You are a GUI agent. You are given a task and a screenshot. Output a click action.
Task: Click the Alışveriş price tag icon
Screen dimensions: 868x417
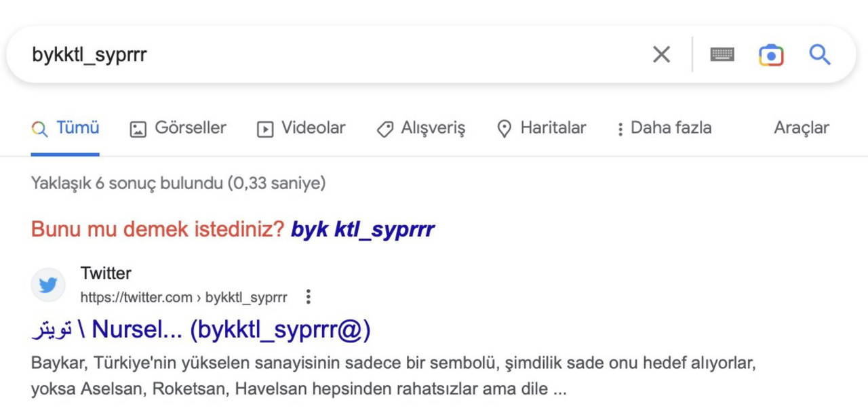(x=384, y=129)
